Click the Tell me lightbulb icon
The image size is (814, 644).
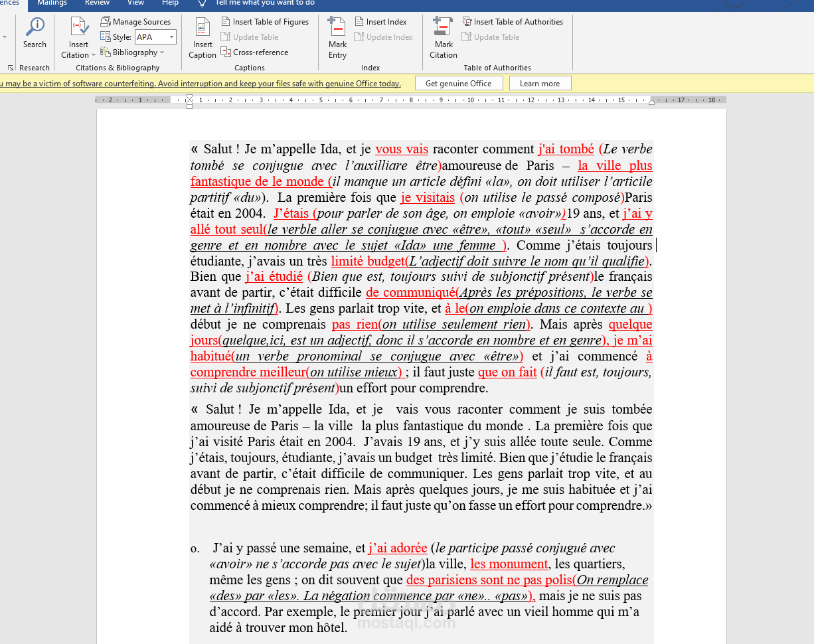tap(203, 3)
